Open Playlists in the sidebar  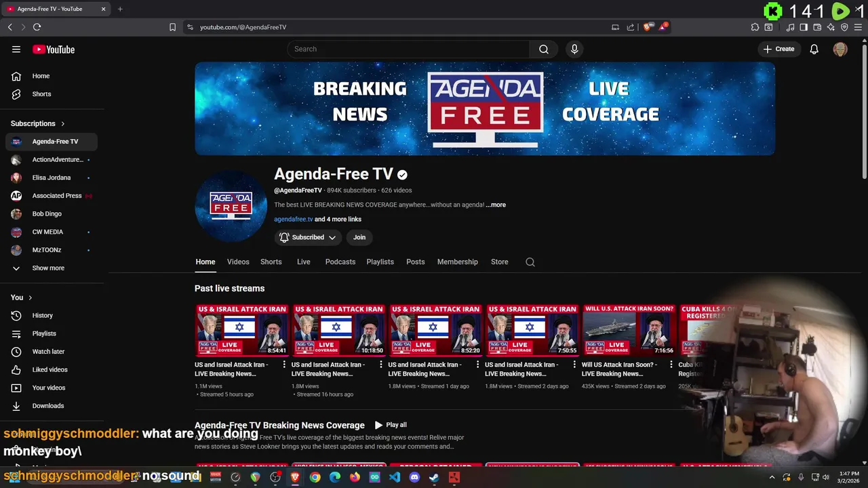(52, 333)
